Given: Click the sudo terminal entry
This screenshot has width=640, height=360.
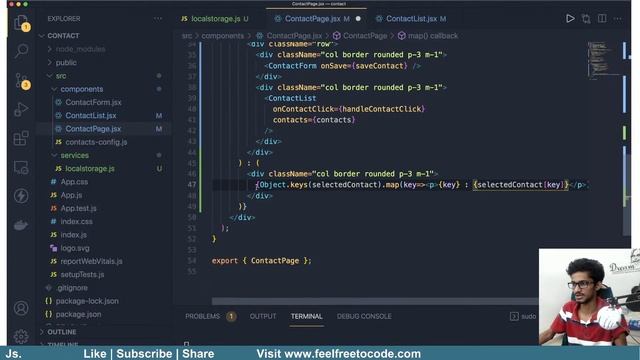Looking at the screenshot, I should pos(528,316).
